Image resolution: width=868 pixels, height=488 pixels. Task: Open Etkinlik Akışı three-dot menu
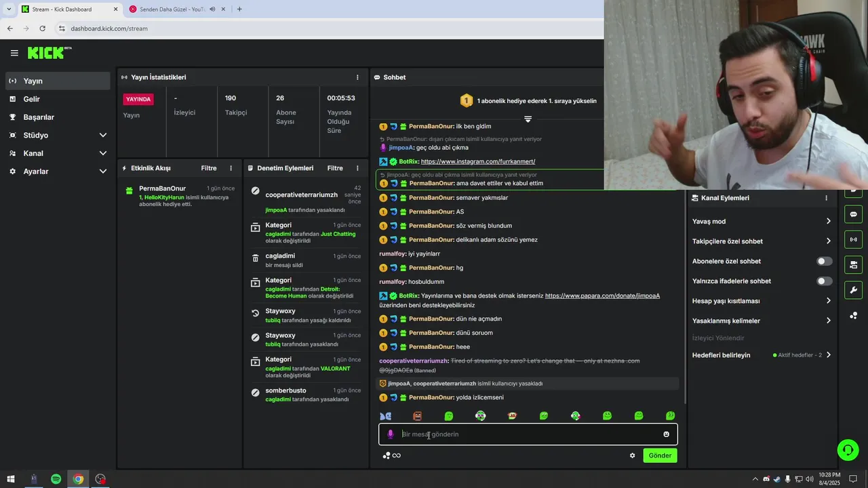231,168
